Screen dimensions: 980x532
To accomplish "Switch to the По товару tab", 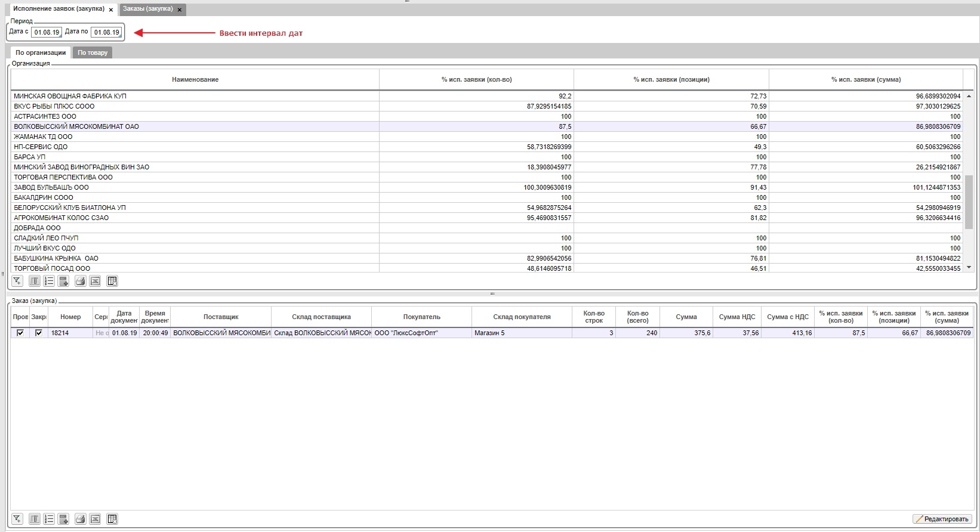I will click(x=93, y=52).
